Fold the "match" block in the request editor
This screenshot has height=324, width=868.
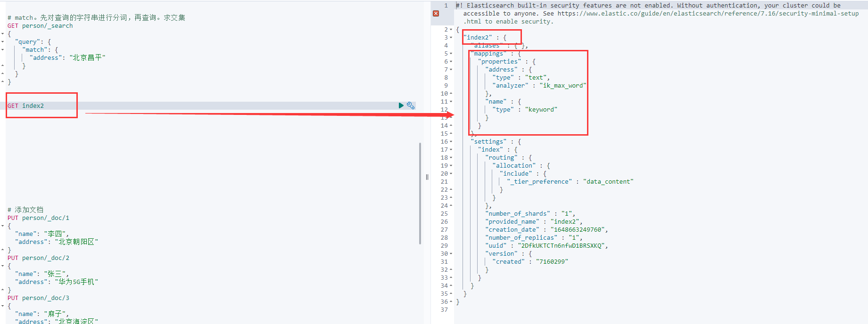tap(3, 49)
